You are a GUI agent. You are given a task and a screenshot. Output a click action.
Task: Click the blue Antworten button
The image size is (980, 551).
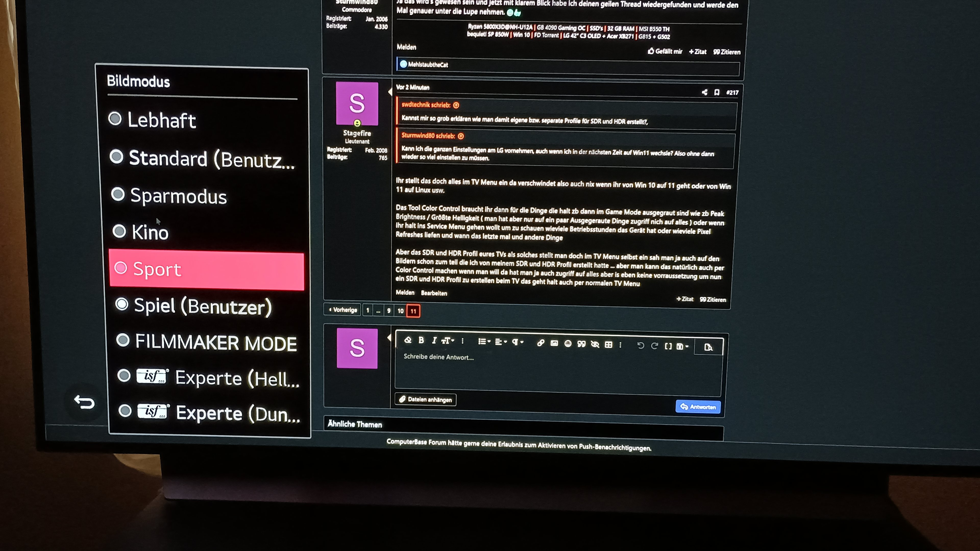point(698,407)
